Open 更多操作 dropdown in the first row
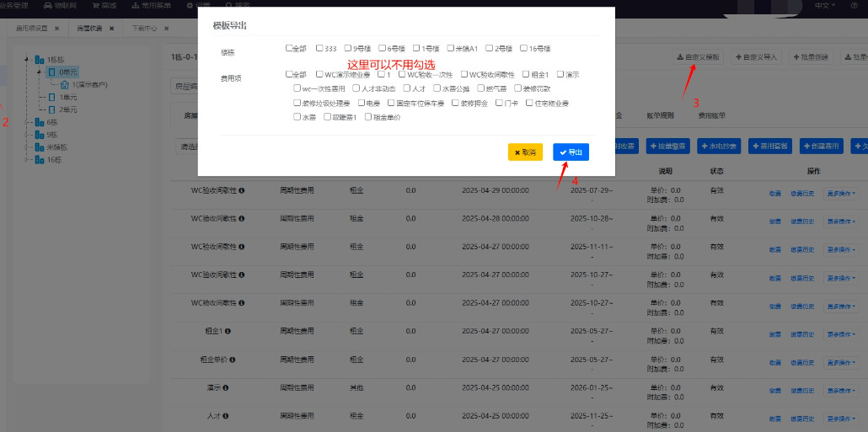This screenshot has height=432, width=868. tap(839, 193)
